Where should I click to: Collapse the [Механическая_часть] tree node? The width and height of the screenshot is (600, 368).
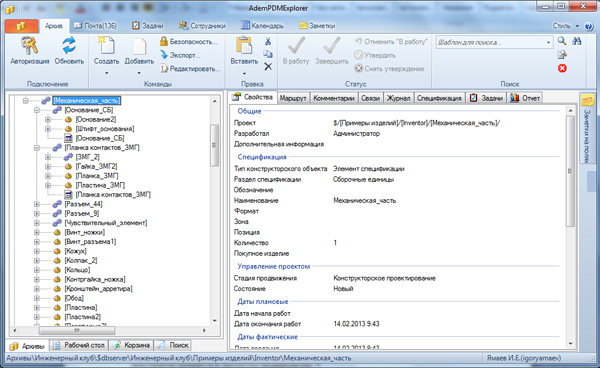[25, 101]
